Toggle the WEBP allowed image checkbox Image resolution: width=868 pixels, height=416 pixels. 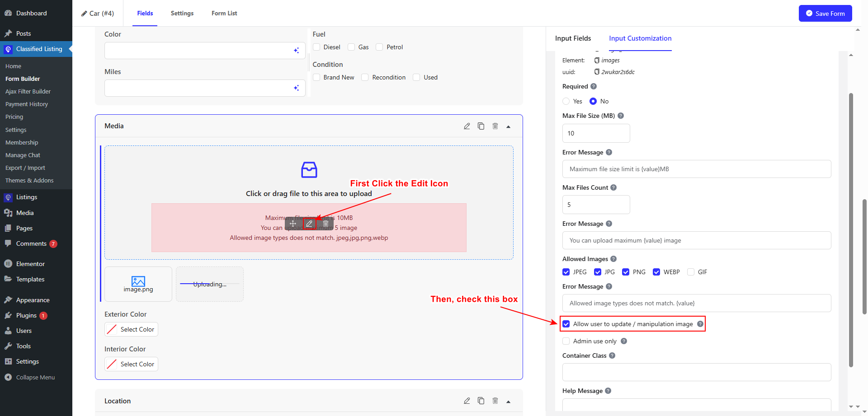656,272
